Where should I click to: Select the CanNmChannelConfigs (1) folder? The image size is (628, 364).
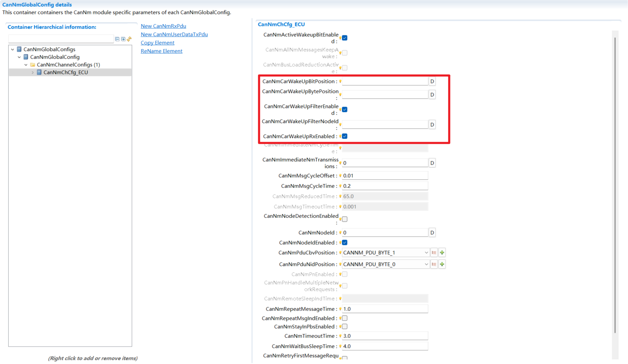[68, 65]
